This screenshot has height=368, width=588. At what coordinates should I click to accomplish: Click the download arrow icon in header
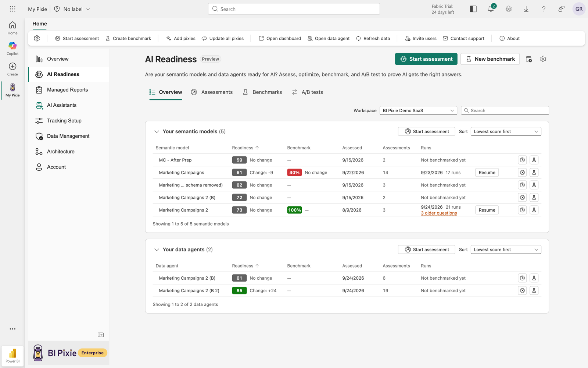[x=526, y=9]
